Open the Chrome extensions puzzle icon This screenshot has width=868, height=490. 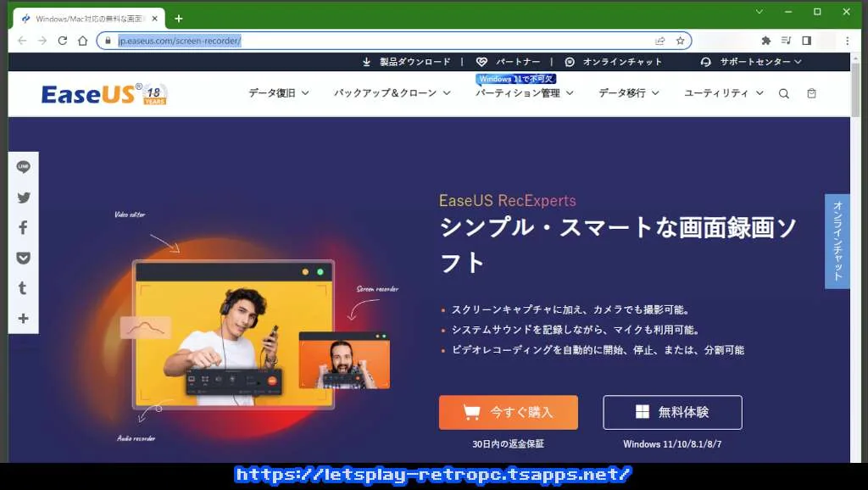tap(766, 41)
